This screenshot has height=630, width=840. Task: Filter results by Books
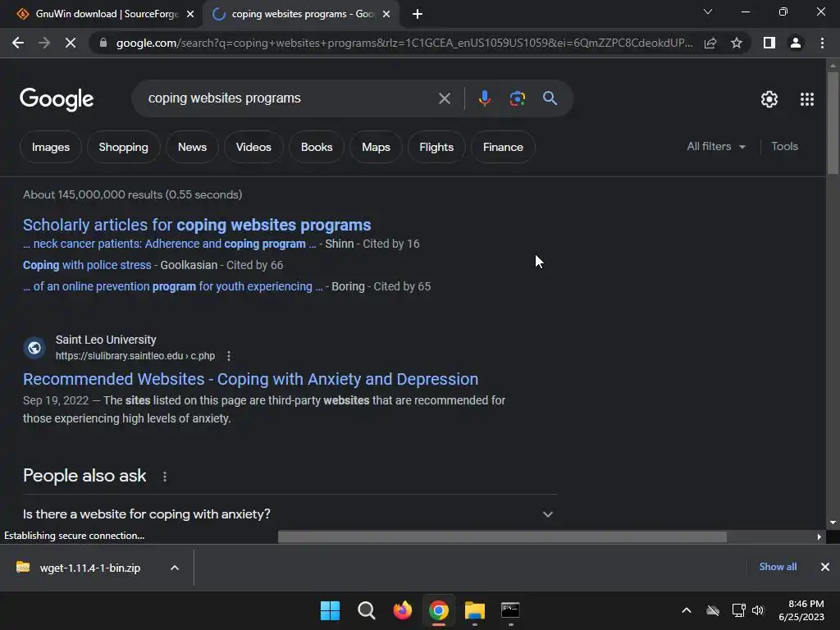pos(317,147)
